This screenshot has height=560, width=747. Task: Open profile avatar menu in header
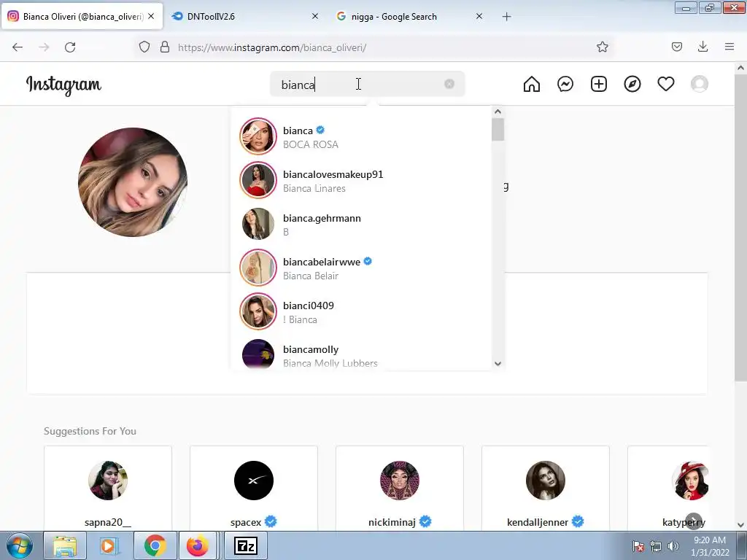(700, 85)
